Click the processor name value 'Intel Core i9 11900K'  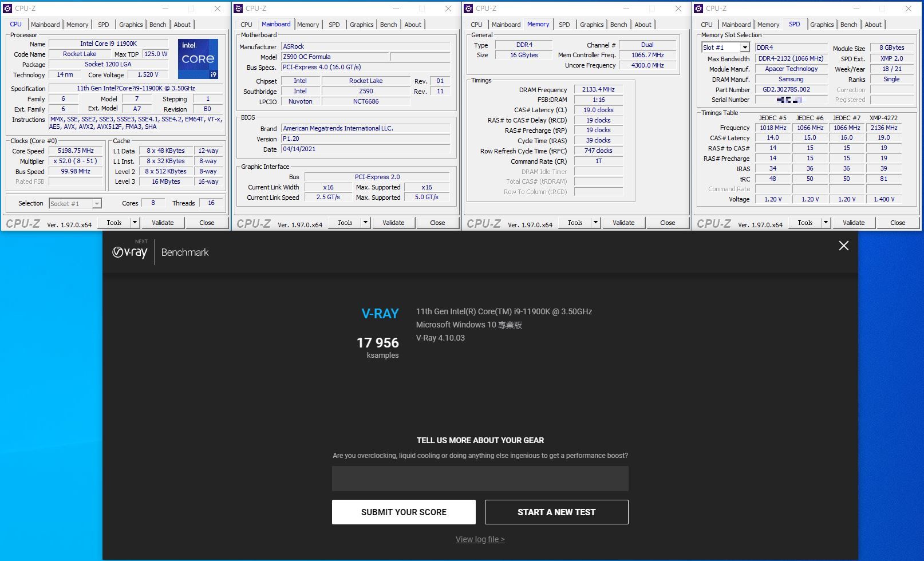tap(108, 44)
